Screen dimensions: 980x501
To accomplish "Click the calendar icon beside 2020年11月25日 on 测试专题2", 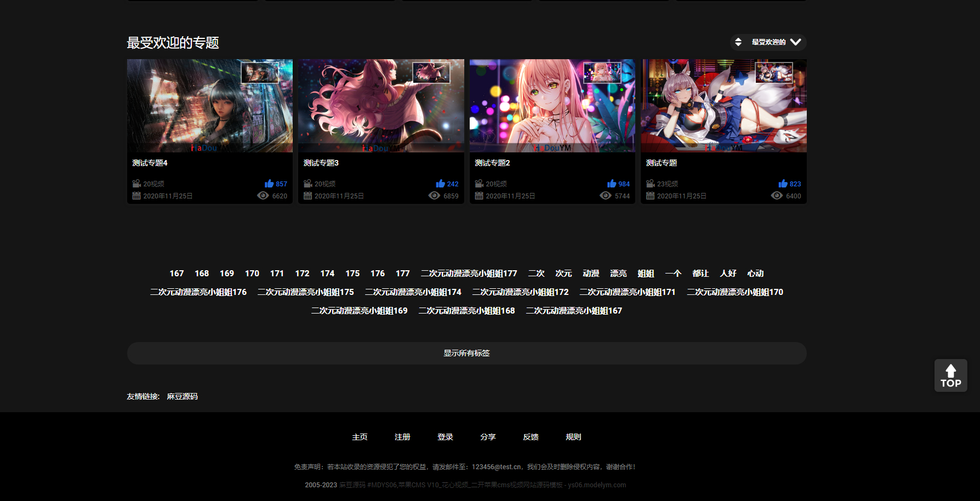I will coord(478,196).
